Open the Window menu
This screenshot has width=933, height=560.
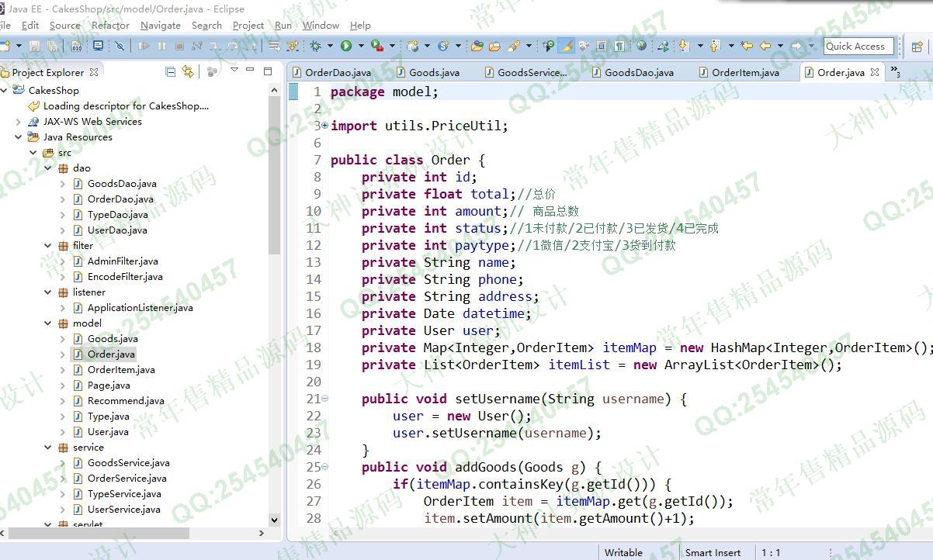(x=321, y=25)
